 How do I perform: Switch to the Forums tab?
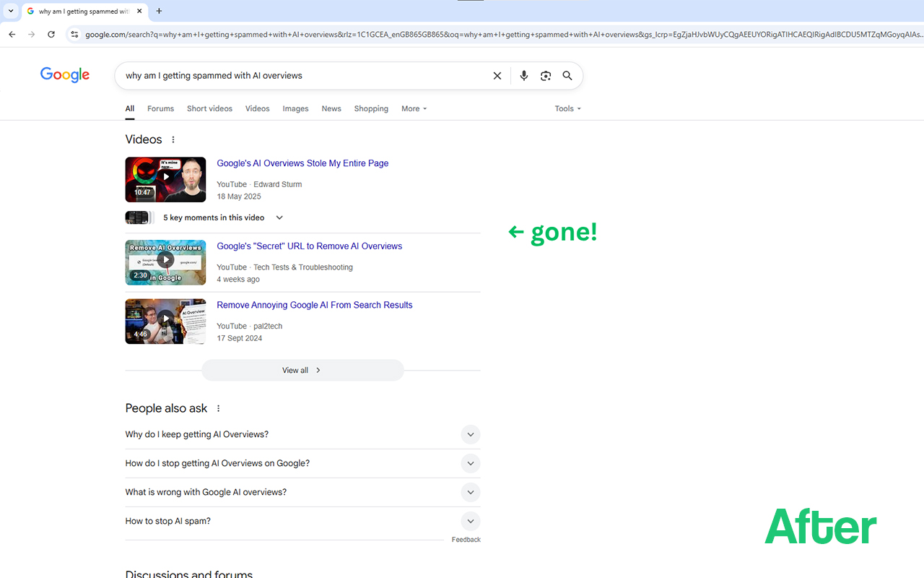[x=160, y=109]
